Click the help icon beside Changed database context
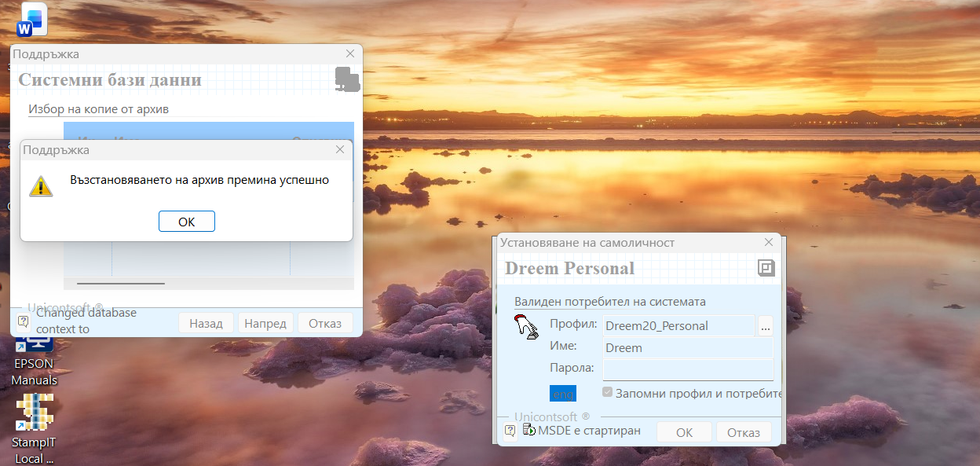Viewport: 980px width, 466px height. point(23,321)
